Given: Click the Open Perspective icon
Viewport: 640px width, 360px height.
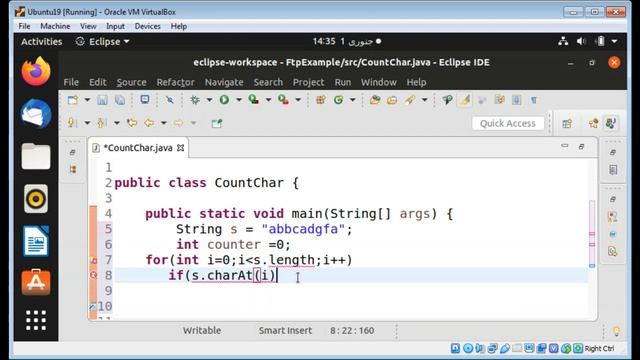Looking at the screenshot, I should [567, 123].
